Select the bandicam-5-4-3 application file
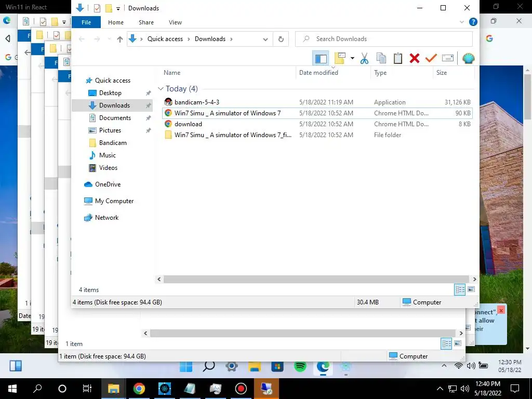Image resolution: width=532 pixels, height=399 pixels. pos(197,102)
